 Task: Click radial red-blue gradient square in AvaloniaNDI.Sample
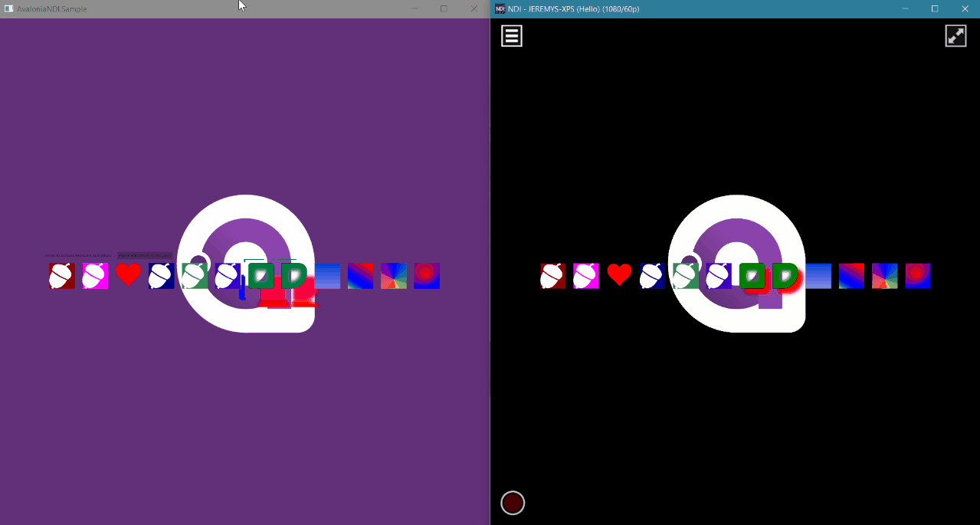(427, 276)
